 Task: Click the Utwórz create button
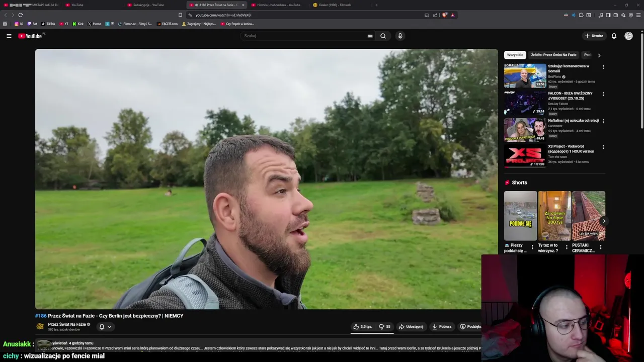tap(594, 36)
